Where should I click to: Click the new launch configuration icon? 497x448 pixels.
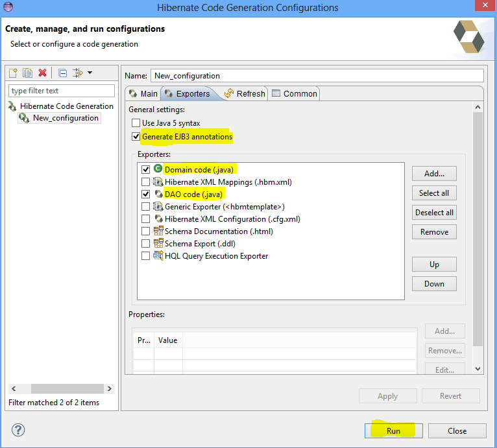point(14,73)
